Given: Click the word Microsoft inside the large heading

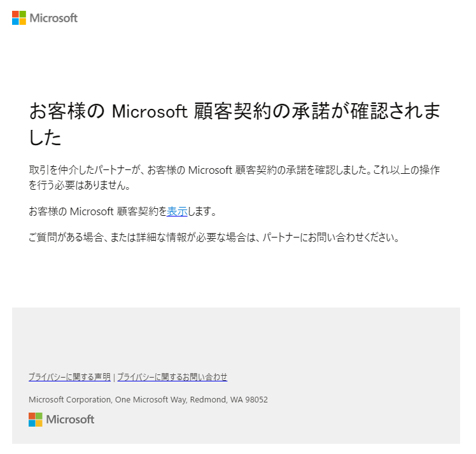Looking at the screenshot, I should [150, 111].
